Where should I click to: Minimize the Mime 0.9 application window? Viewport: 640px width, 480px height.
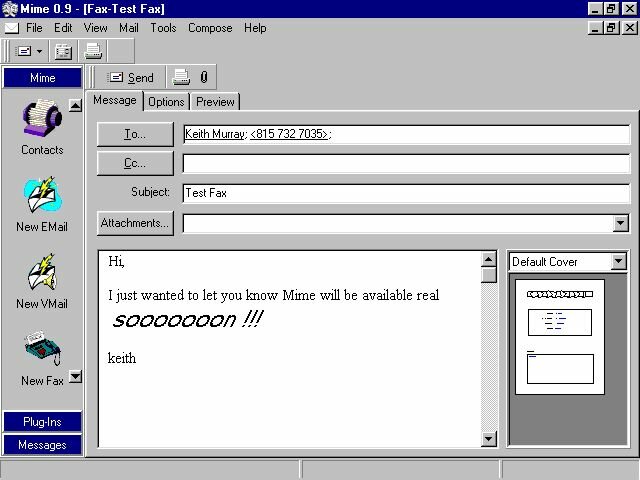point(596,9)
